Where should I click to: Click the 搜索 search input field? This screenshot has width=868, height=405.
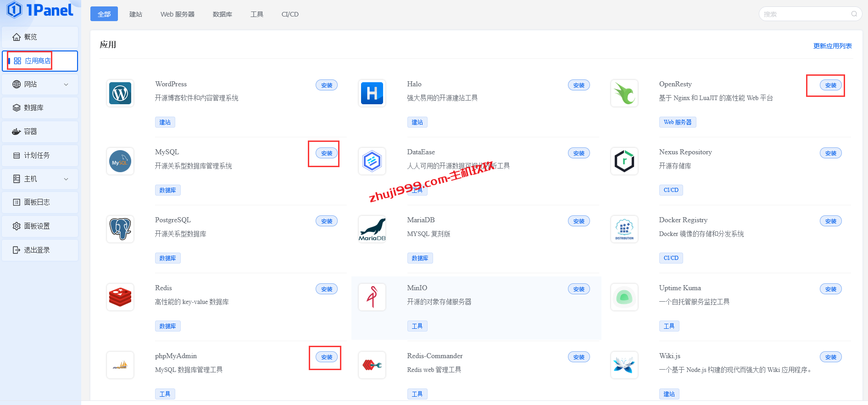click(x=810, y=14)
